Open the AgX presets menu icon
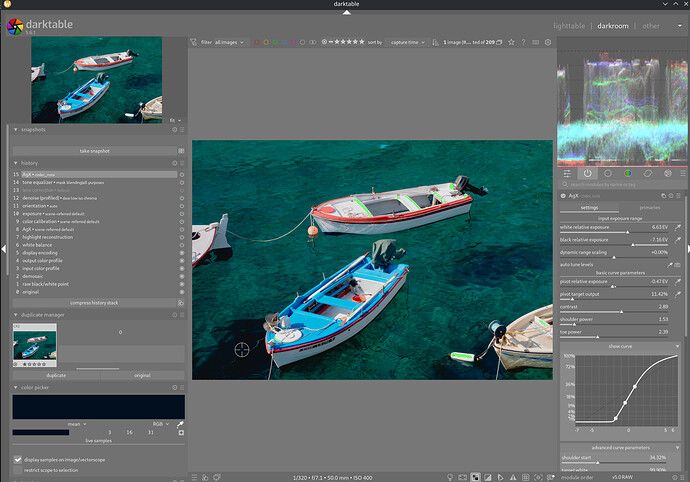Image resolution: width=690 pixels, height=482 pixels. pos(679,195)
